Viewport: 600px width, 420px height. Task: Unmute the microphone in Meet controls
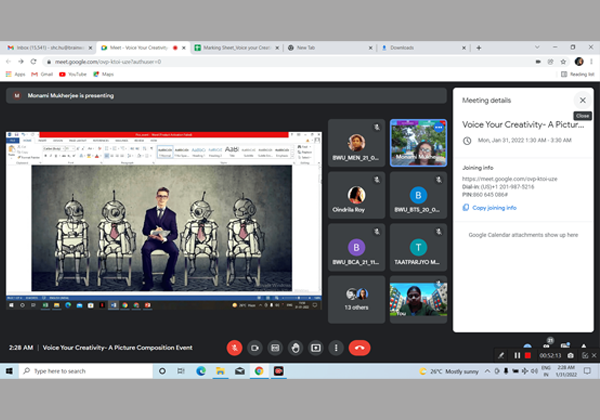pyautogui.click(x=234, y=347)
